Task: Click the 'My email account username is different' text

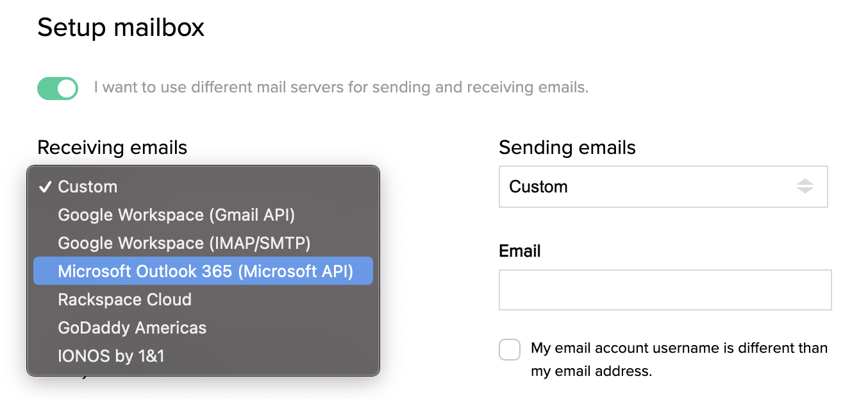Action: [x=680, y=359]
